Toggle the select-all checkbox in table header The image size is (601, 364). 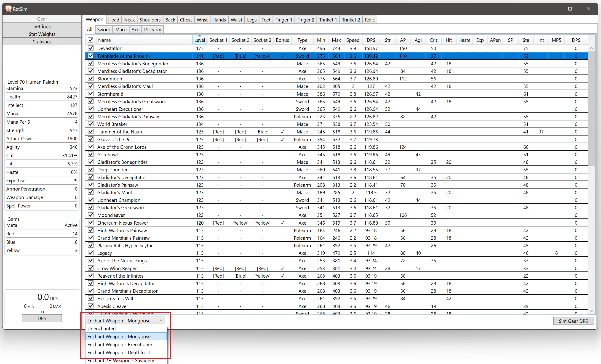pos(91,40)
